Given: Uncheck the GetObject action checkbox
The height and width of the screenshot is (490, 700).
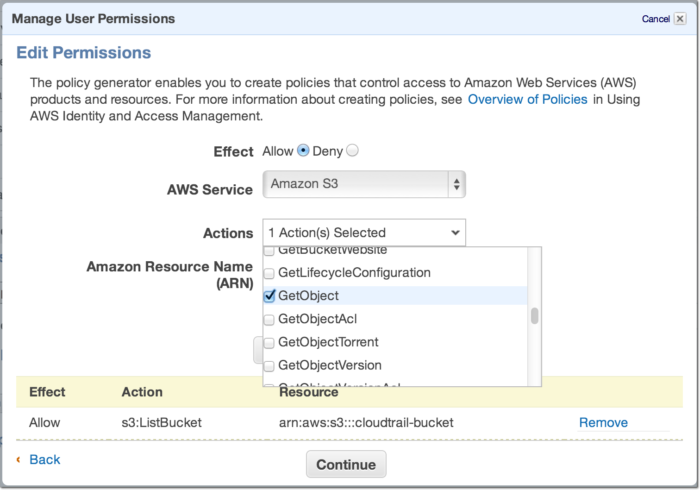Looking at the screenshot, I should [269, 296].
